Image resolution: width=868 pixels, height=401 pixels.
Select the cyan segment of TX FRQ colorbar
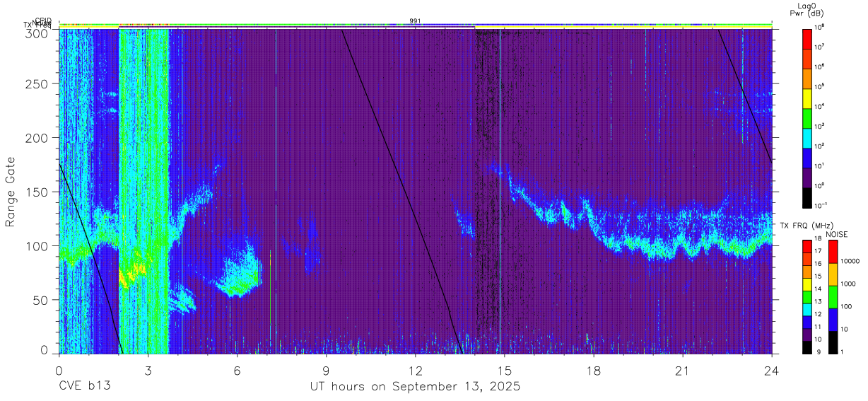pos(807,309)
